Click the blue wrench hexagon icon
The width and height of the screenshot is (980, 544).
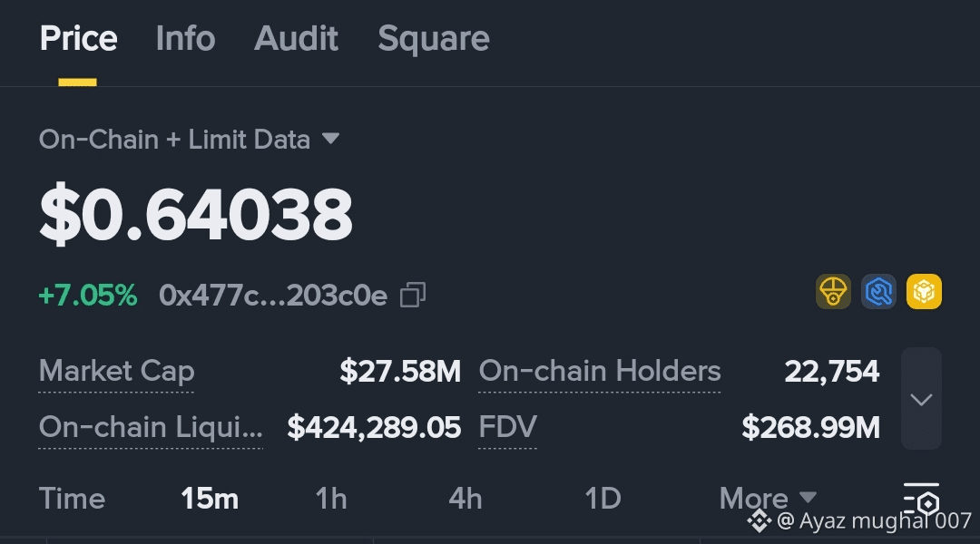point(878,292)
